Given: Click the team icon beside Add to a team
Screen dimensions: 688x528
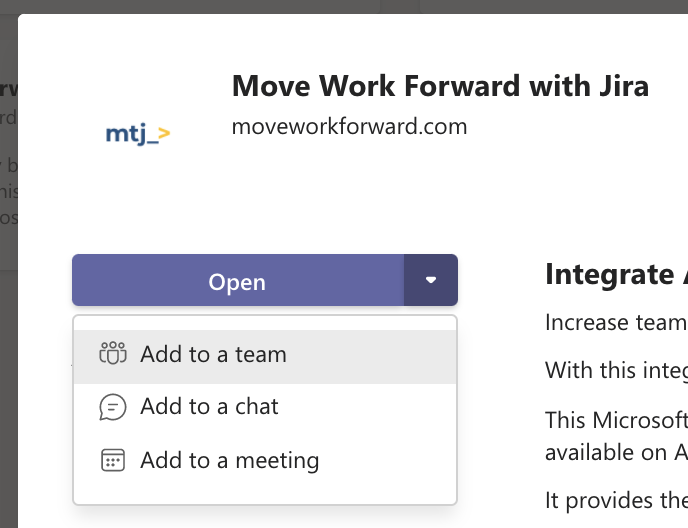Looking at the screenshot, I should (x=113, y=354).
